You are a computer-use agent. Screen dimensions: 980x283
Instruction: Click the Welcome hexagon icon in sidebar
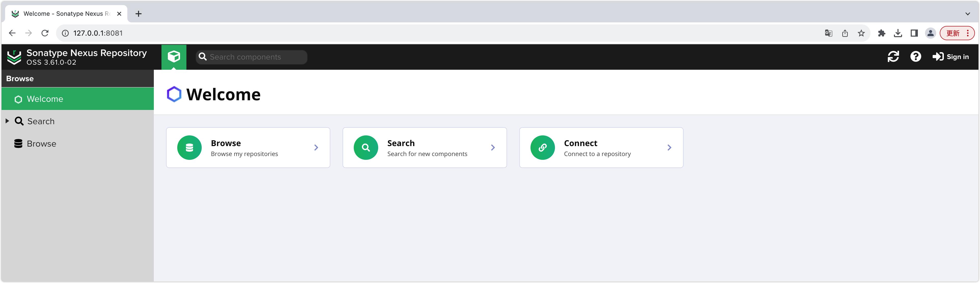pos(18,99)
